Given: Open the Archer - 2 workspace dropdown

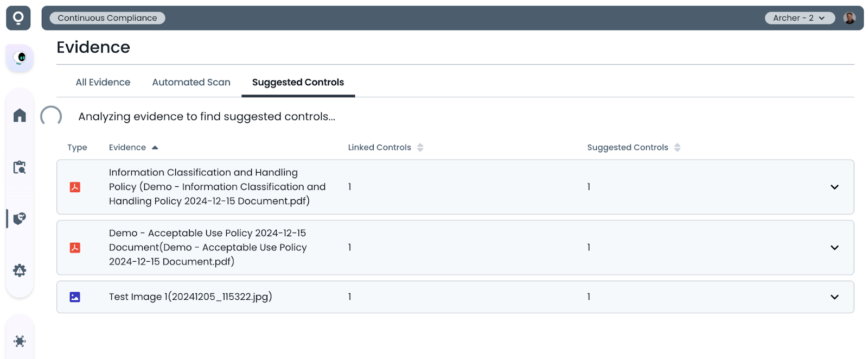Looking at the screenshot, I should coord(799,18).
